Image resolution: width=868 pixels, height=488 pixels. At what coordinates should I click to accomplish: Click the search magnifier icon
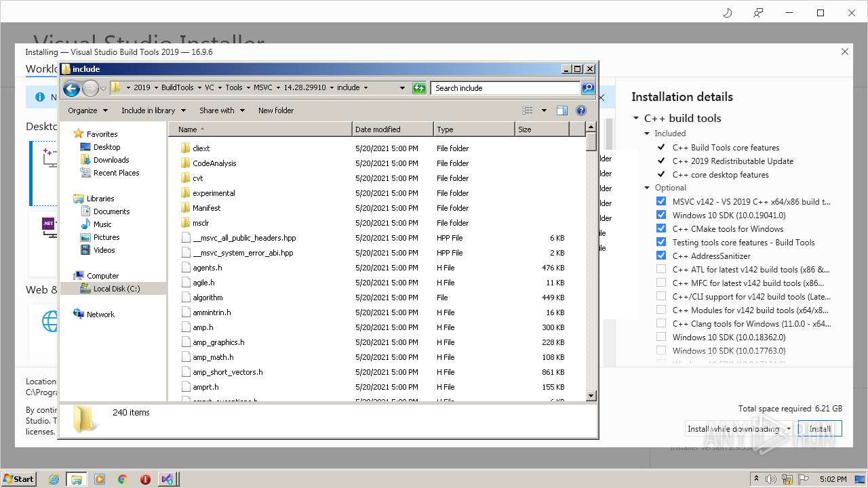[588, 88]
